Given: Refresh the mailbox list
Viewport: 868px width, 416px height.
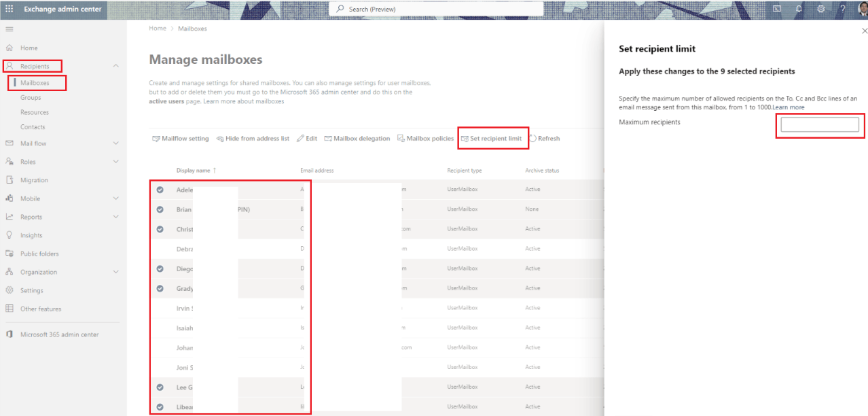Looking at the screenshot, I should click(x=545, y=139).
